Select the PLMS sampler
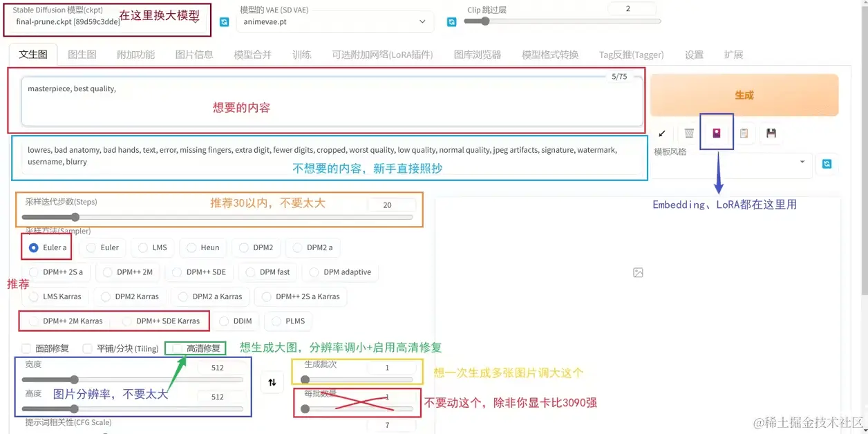 point(287,321)
